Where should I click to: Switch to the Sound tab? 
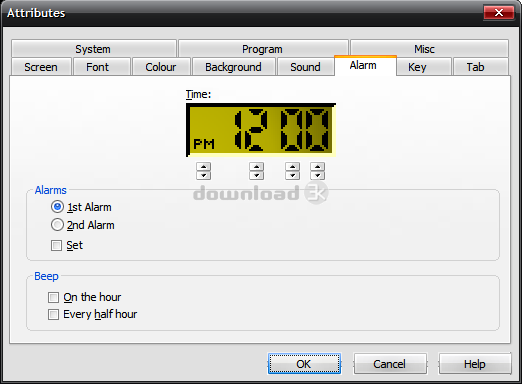pyautogui.click(x=305, y=67)
